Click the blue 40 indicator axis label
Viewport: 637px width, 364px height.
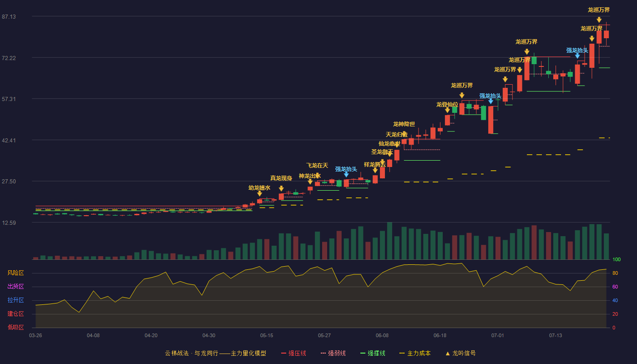click(x=615, y=300)
